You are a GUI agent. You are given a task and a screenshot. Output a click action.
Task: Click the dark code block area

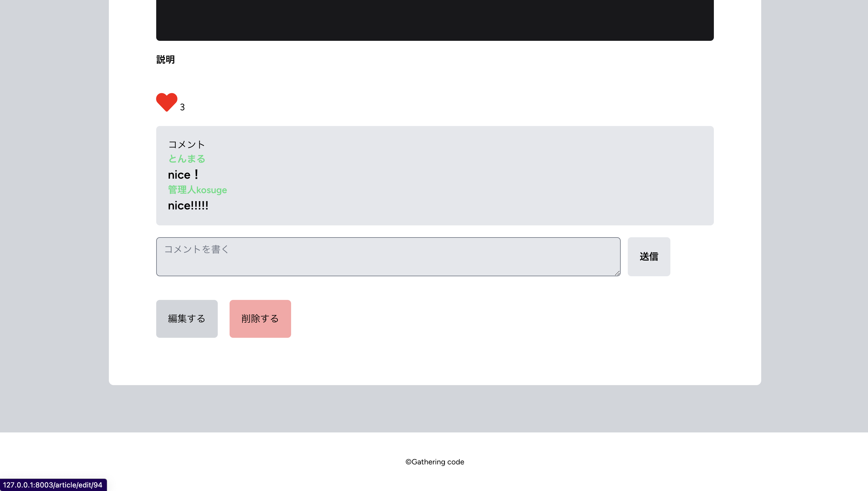tap(435, 20)
